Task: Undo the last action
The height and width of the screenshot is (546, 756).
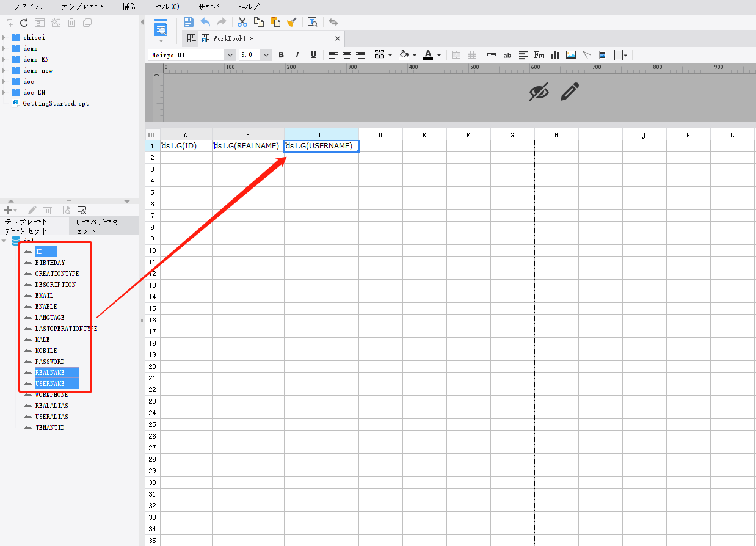Action: coord(206,22)
